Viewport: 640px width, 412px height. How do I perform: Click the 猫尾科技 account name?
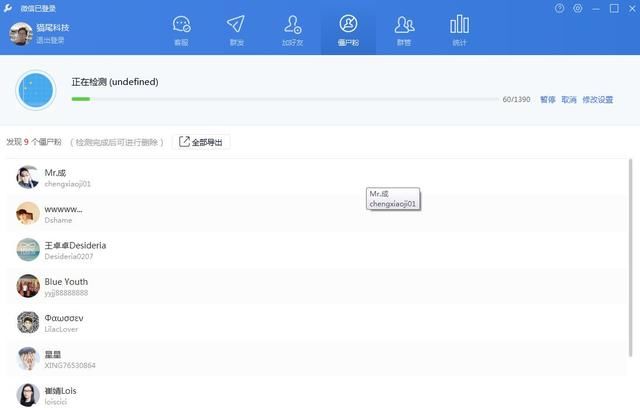click(x=53, y=28)
